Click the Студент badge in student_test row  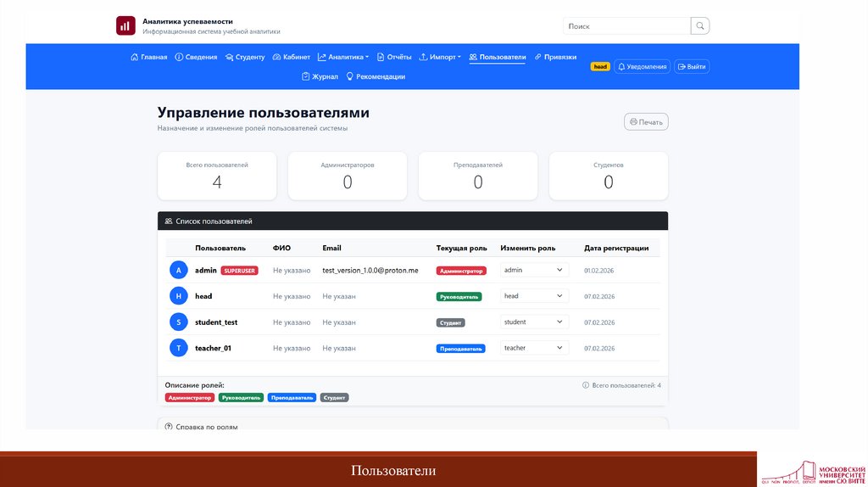[451, 322]
